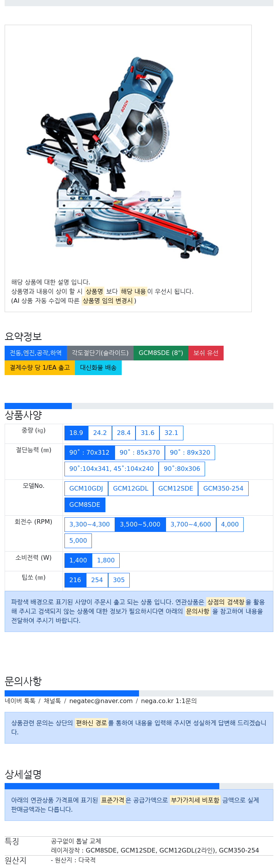Choose the 24.2 kg weight option

[x=100, y=433]
